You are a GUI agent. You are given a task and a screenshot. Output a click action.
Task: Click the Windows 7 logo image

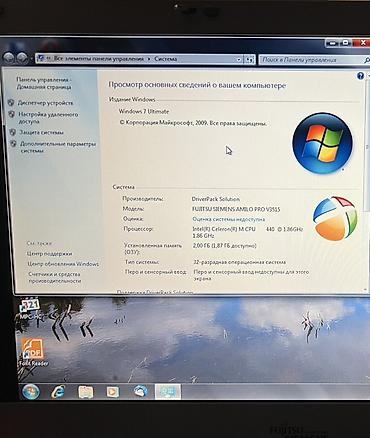322,143
